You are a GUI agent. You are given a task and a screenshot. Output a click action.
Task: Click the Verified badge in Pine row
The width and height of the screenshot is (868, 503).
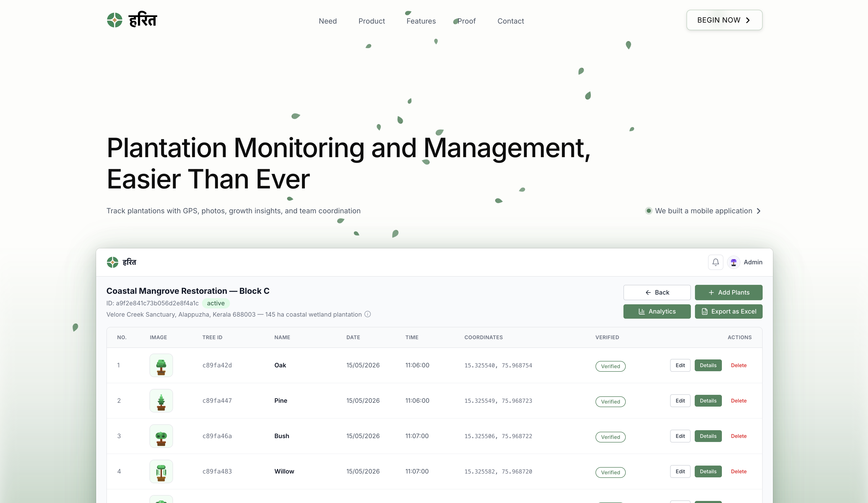pos(610,402)
